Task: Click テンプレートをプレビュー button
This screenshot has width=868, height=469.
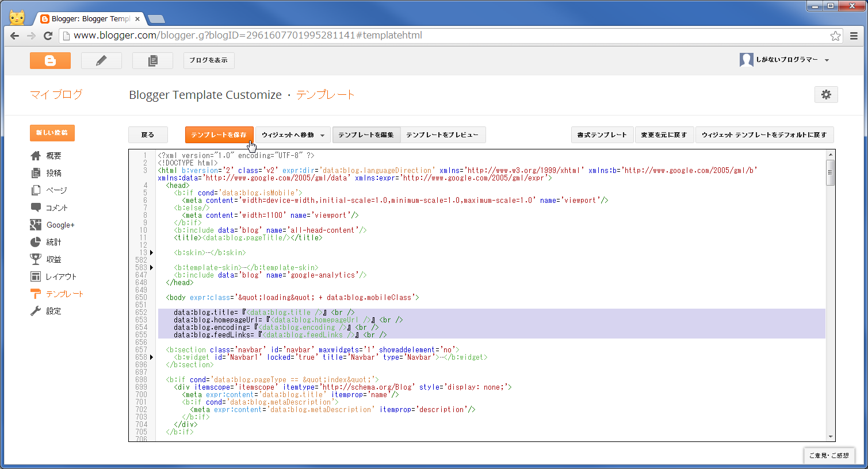Action: coord(442,135)
